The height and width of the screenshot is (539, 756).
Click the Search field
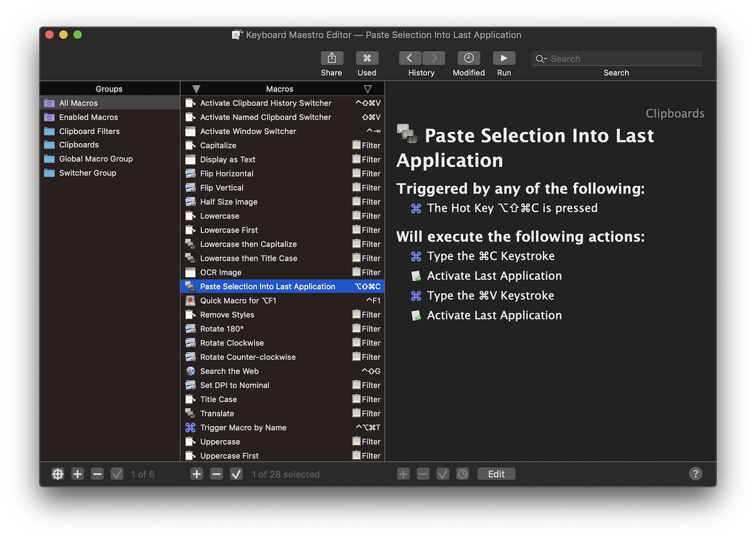pos(616,59)
